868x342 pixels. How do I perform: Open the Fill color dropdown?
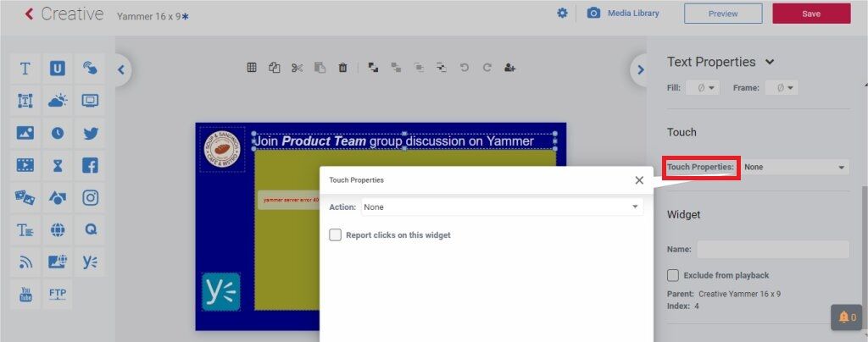coord(702,87)
